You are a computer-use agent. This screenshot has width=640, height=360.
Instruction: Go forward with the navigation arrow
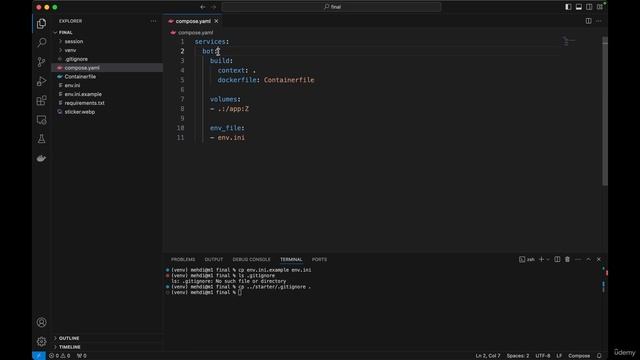coord(213,7)
